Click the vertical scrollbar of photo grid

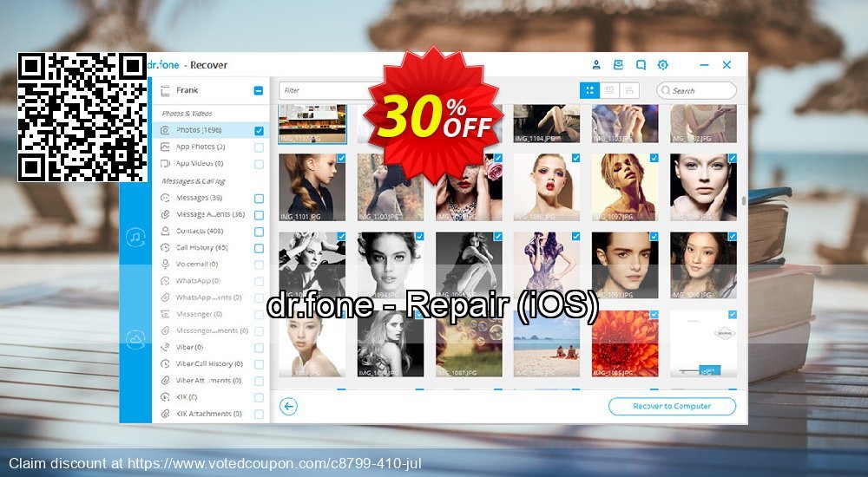click(744, 201)
